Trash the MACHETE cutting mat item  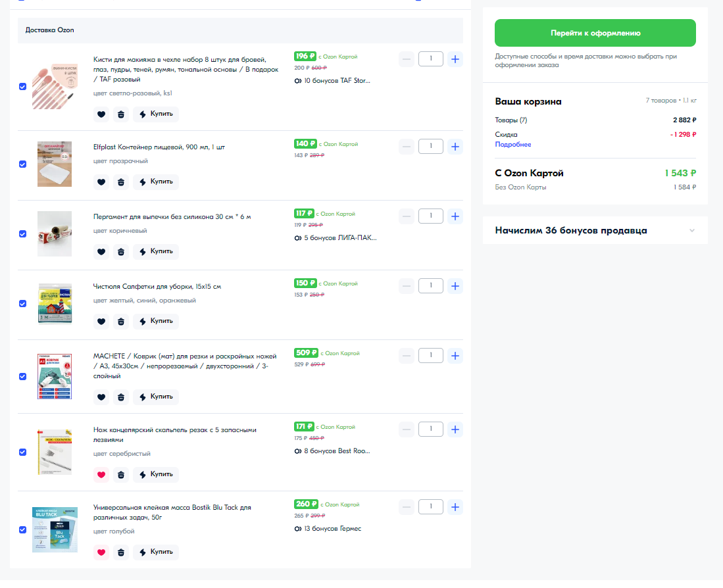121,397
